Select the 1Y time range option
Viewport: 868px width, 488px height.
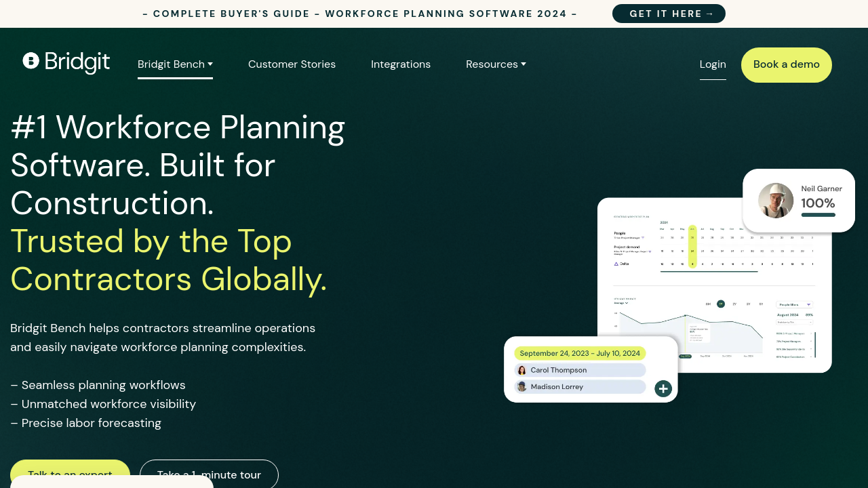tap(721, 304)
